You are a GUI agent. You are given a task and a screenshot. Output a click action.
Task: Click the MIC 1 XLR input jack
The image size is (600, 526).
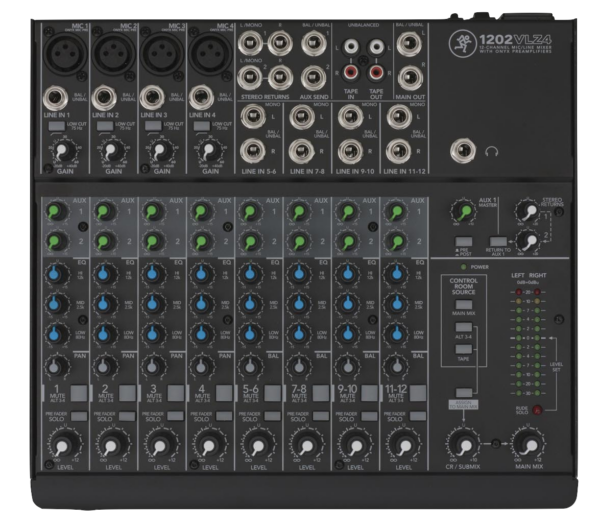(x=65, y=53)
